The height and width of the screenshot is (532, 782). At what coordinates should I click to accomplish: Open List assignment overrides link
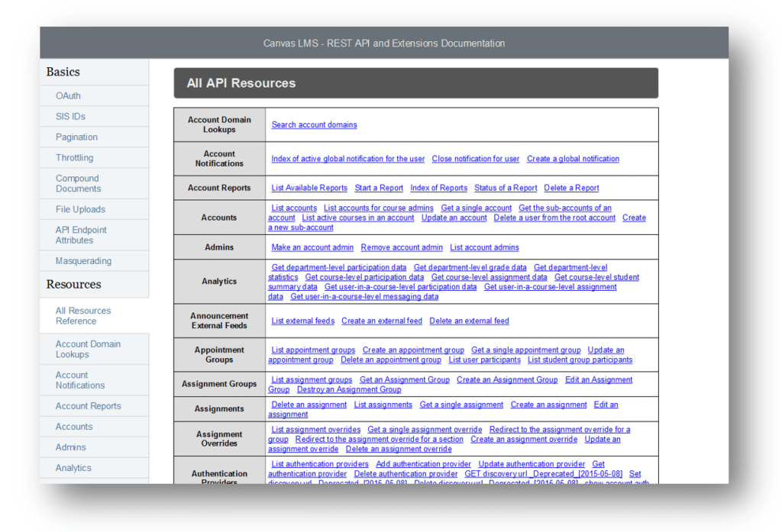315,429
